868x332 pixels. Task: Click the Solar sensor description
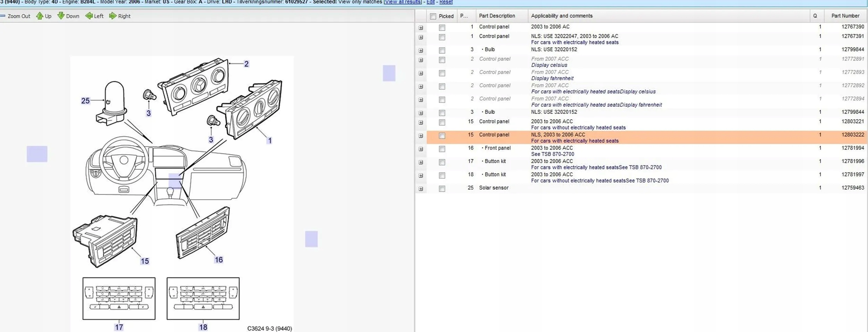click(494, 188)
